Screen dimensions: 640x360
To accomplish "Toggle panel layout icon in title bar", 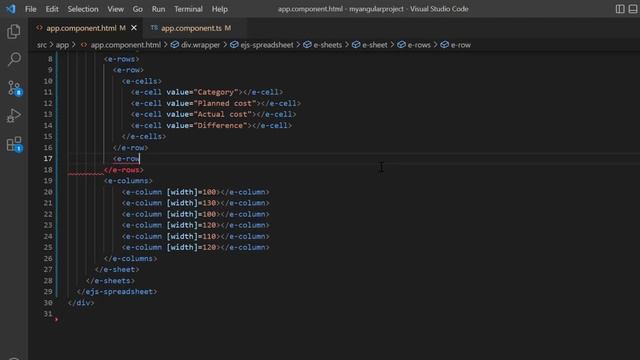I will pyautogui.click(x=633, y=9).
